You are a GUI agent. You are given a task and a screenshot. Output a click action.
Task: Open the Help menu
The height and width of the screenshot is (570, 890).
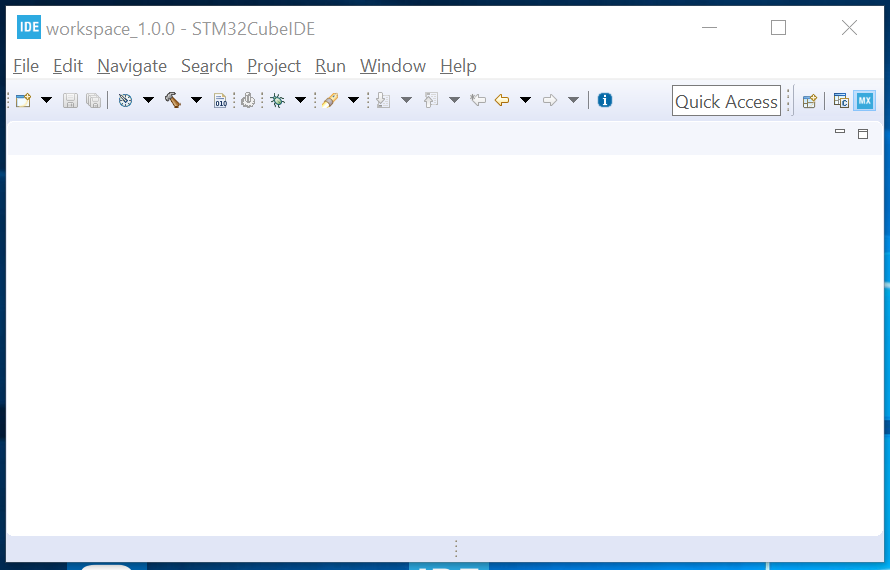[x=458, y=66]
